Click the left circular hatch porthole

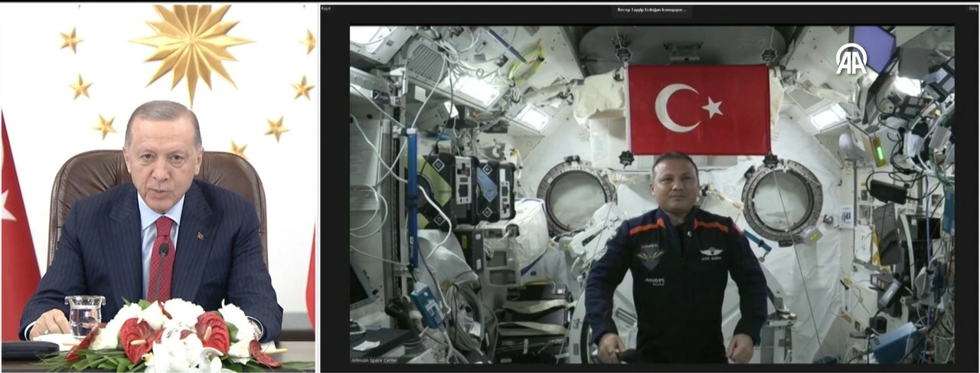click(574, 198)
